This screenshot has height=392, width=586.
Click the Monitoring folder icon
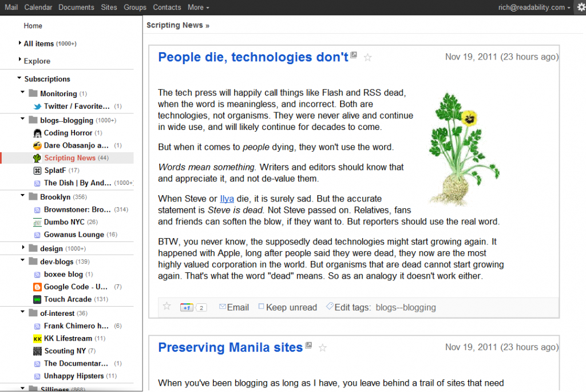pos(33,93)
